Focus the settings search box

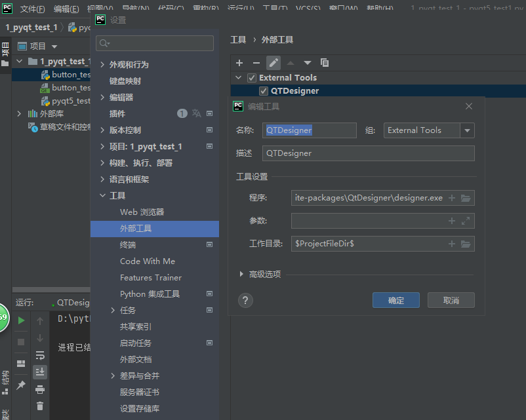tap(155, 43)
